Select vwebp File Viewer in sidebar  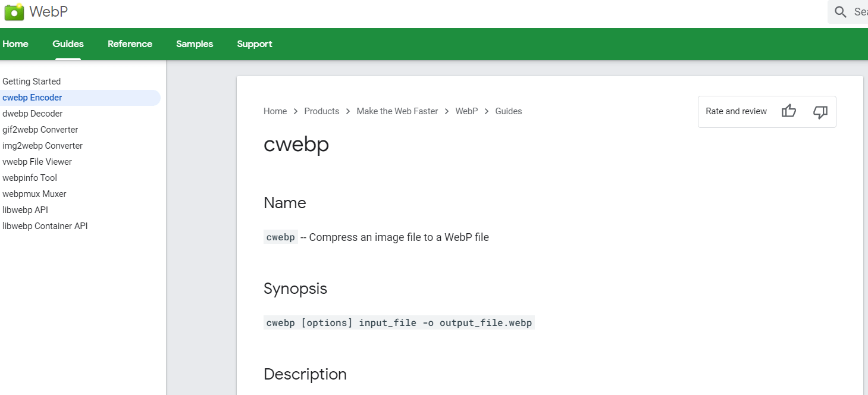point(37,162)
